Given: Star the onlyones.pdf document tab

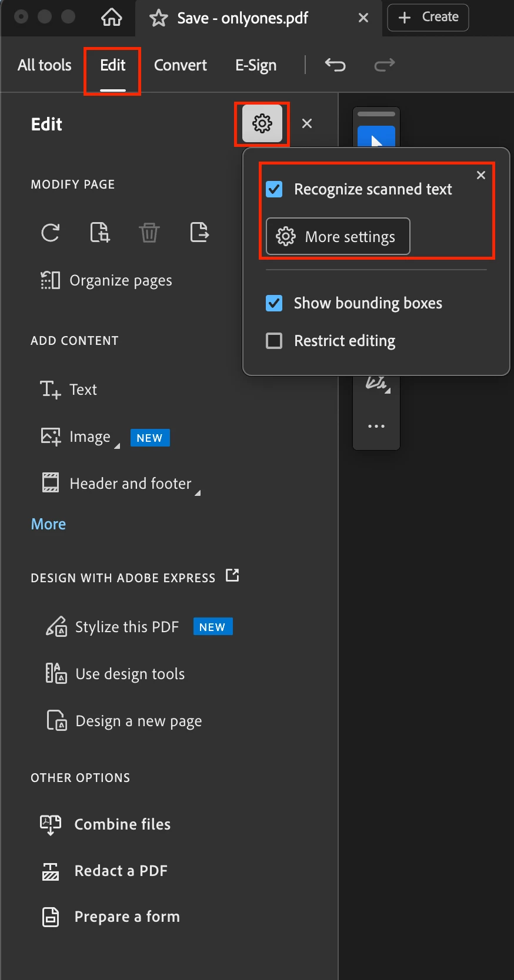Looking at the screenshot, I should [158, 18].
